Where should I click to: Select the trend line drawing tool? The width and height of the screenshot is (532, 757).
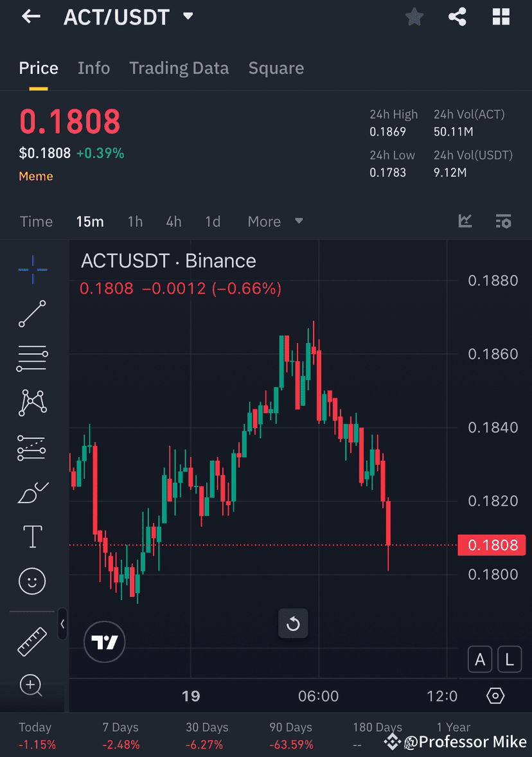click(x=31, y=314)
